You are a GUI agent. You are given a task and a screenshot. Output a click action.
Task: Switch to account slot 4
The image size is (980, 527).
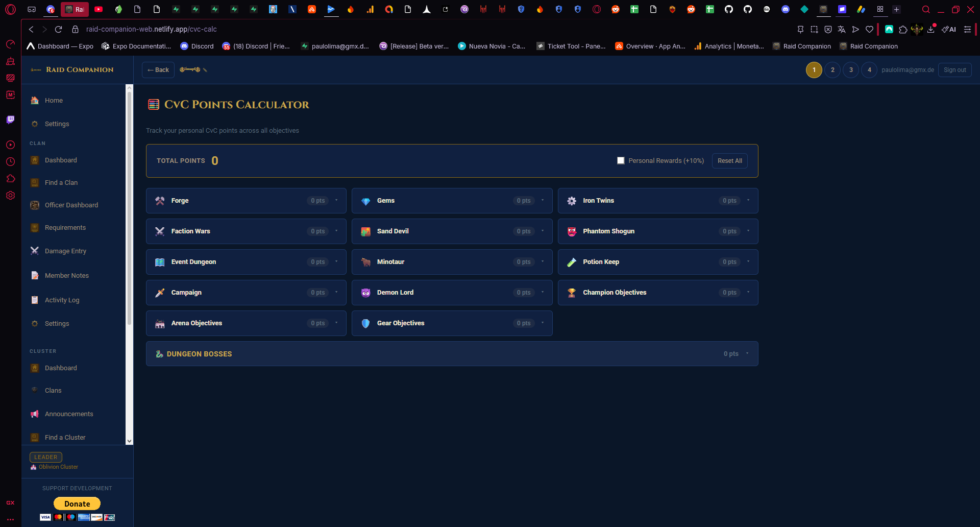point(869,70)
